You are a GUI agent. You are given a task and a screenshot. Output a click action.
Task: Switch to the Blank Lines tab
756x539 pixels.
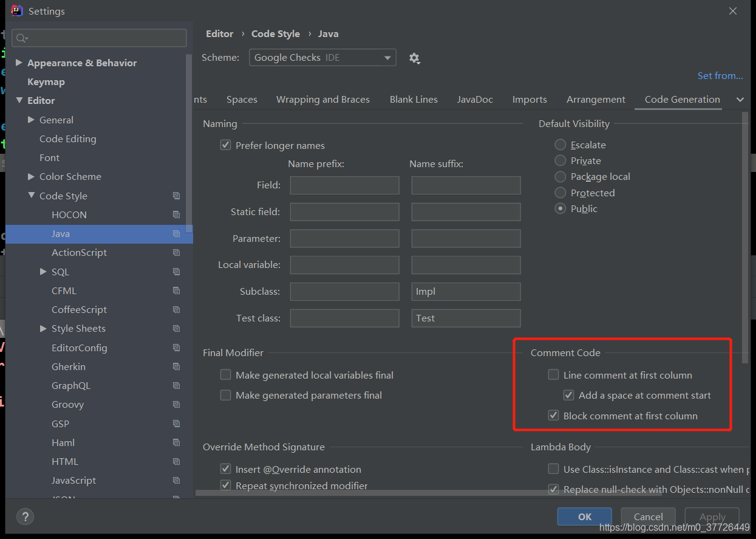(x=414, y=100)
